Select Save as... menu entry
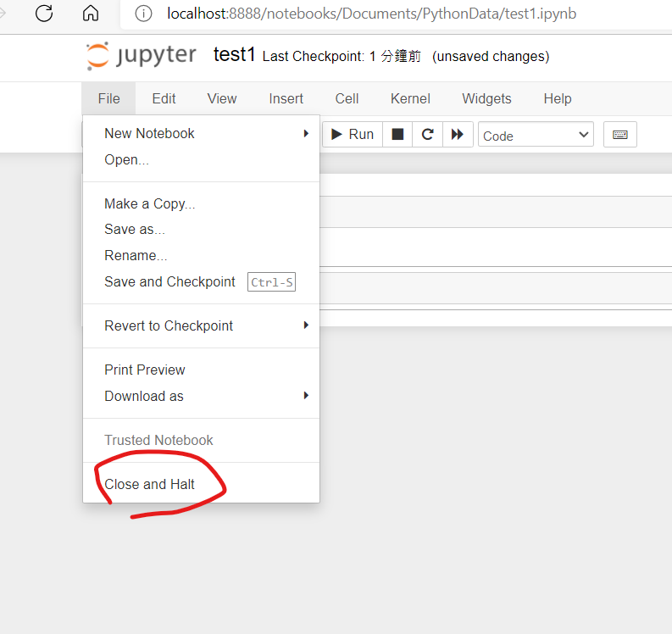 pos(201,230)
